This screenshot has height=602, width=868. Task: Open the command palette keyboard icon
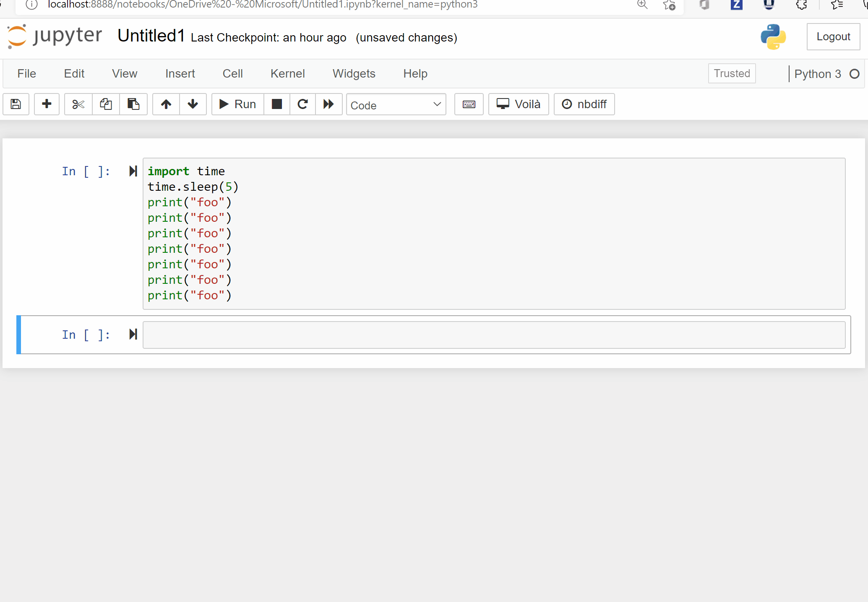tap(469, 104)
